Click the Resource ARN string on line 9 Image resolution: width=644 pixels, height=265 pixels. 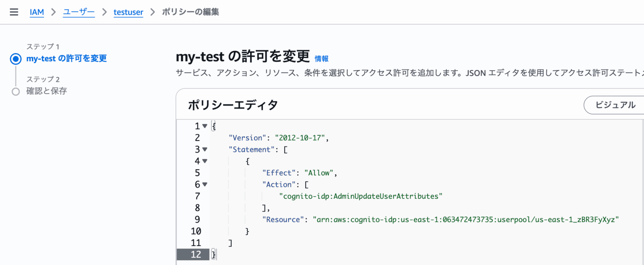tap(465, 219)
